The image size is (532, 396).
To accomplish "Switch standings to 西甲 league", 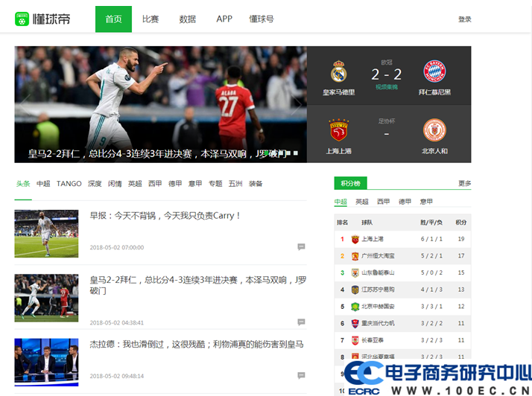I will click(384, 202).
